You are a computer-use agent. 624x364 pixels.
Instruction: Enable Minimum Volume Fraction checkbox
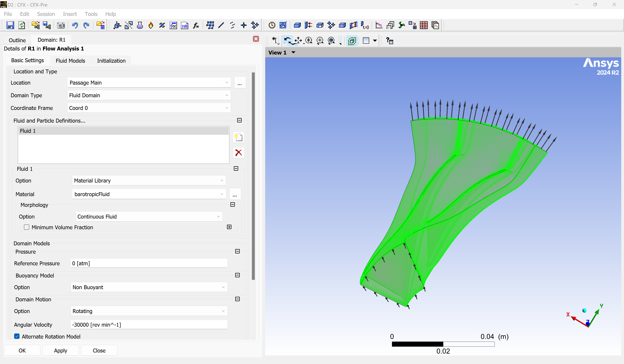point(26,227)
